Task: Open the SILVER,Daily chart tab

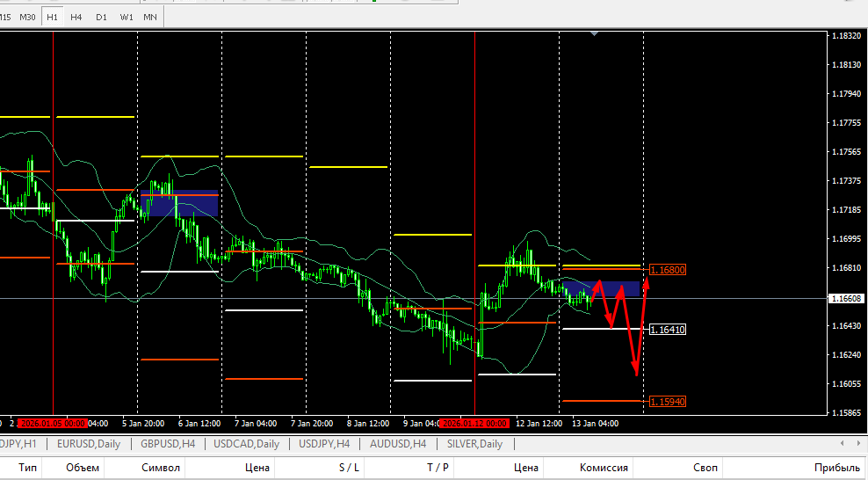Action: point(475,444)
